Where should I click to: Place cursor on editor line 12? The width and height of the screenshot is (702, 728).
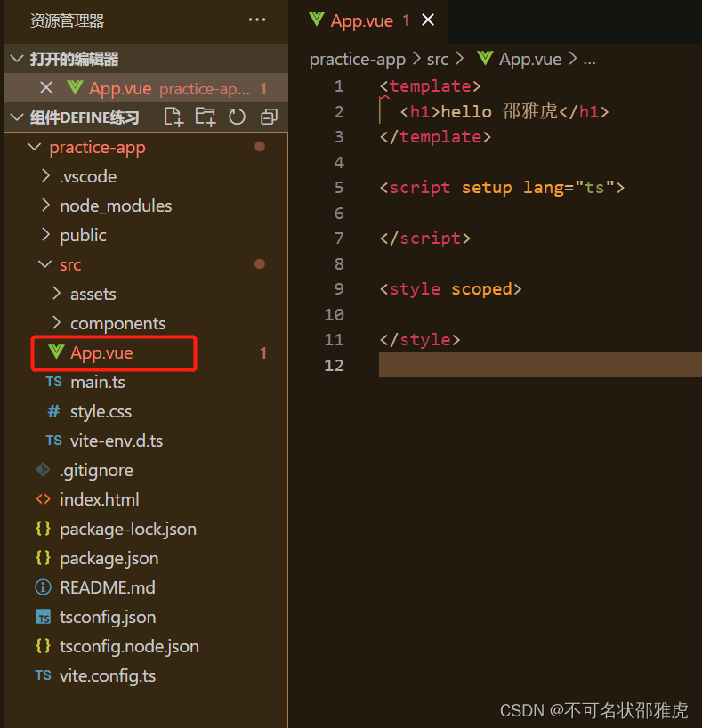coord(540,365)
